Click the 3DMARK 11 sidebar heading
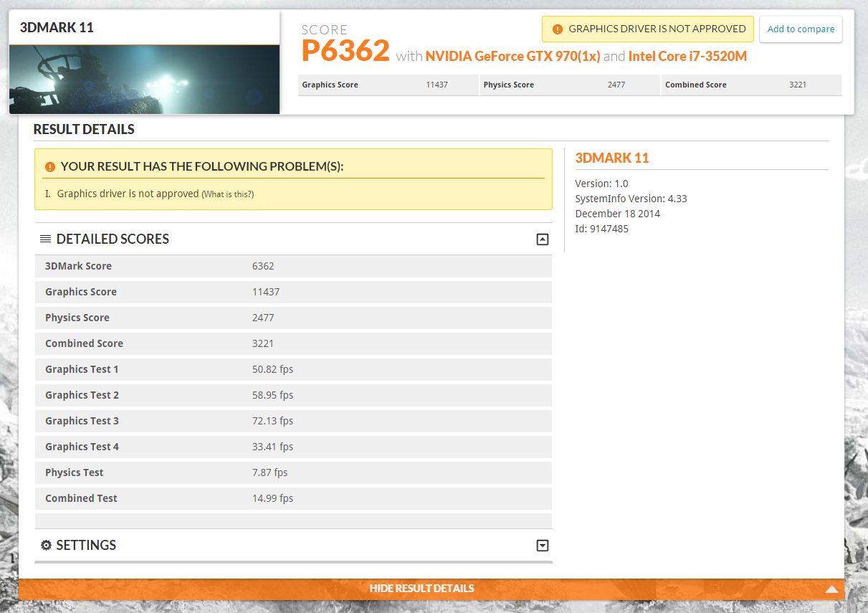Screen dimensions: 868x613 [611, 158]
